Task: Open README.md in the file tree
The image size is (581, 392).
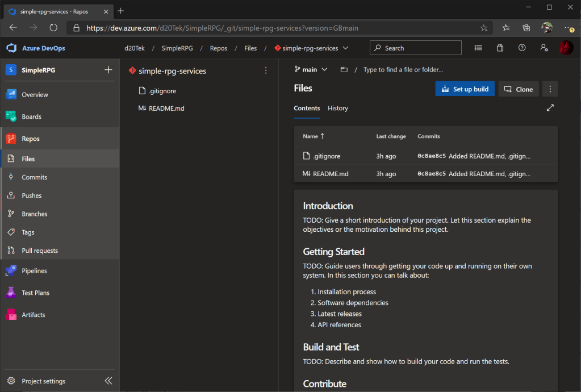Action: [166, 108]
